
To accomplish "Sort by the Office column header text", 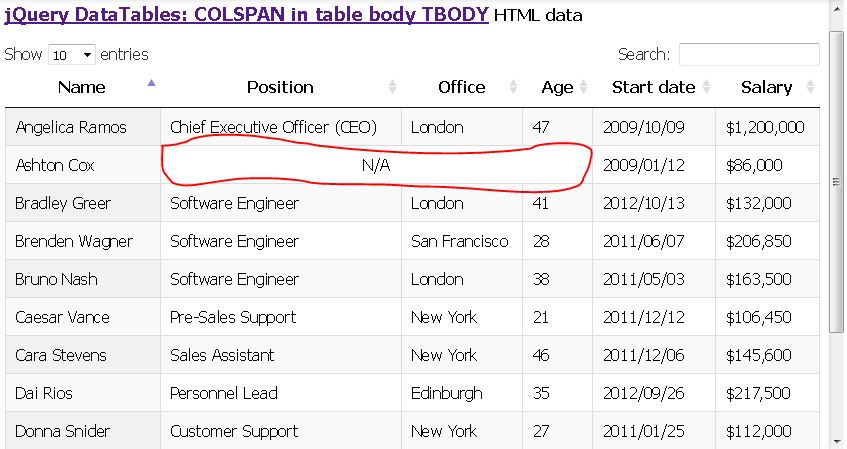I will point(461,87).
